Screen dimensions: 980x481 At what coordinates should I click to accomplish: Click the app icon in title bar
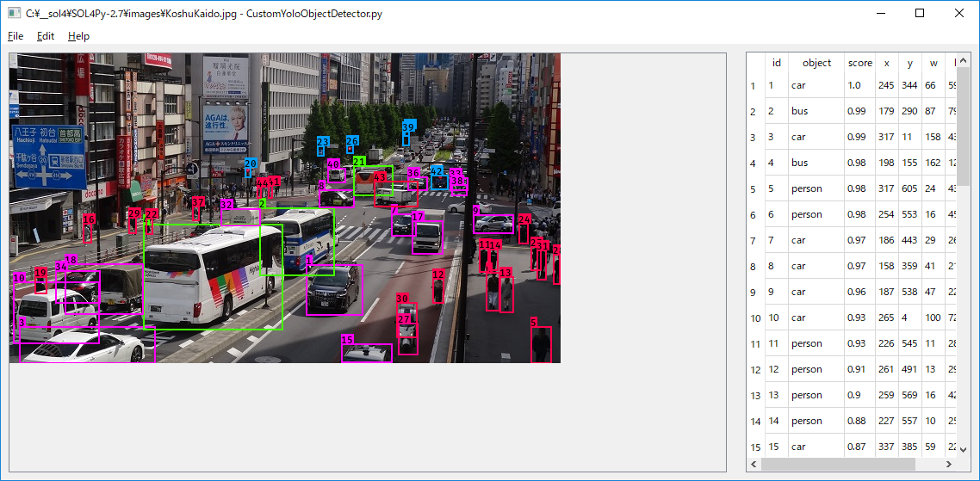14,13
